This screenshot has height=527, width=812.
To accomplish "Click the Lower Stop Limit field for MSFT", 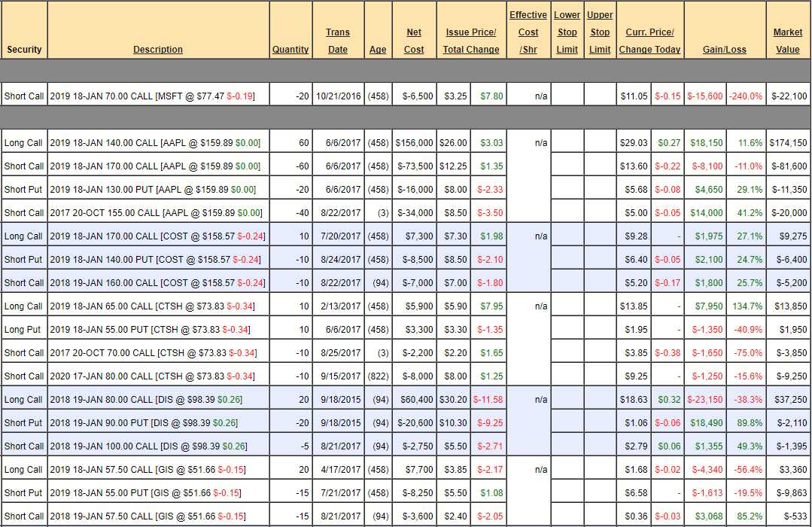I will click(567, 96).
